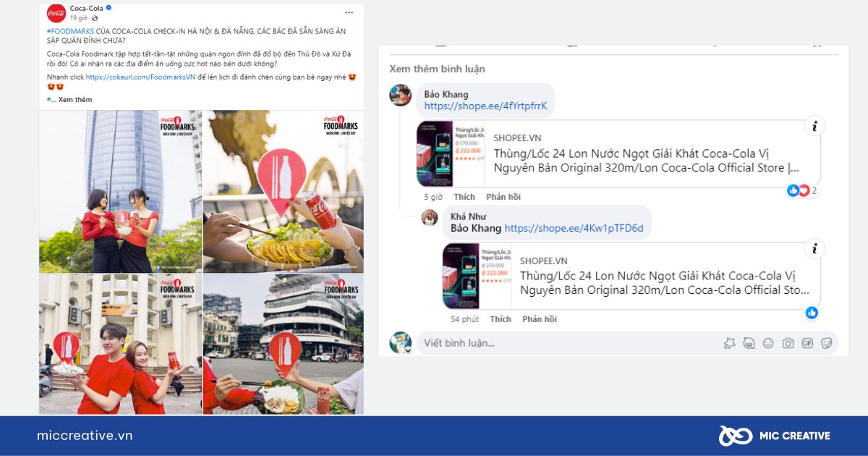Click the Viết bình luận comment input field

click(x=627, y=343)
